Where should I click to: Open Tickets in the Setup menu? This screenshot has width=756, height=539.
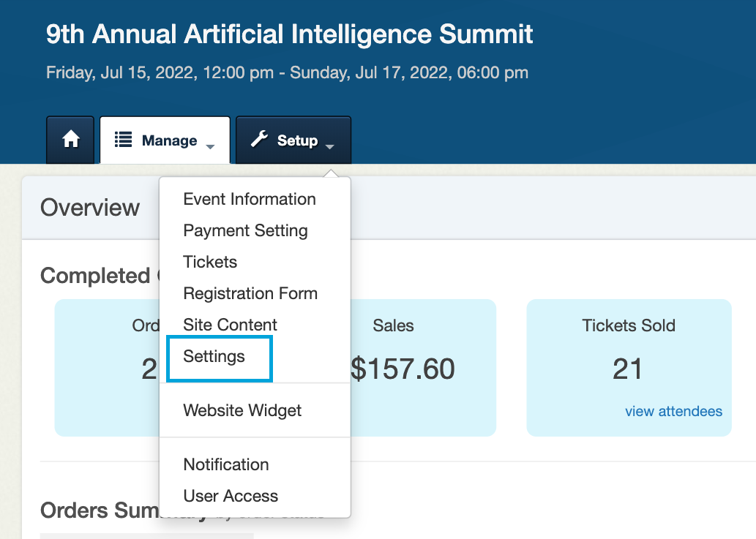pyautogui.click(x=210, y=262)
